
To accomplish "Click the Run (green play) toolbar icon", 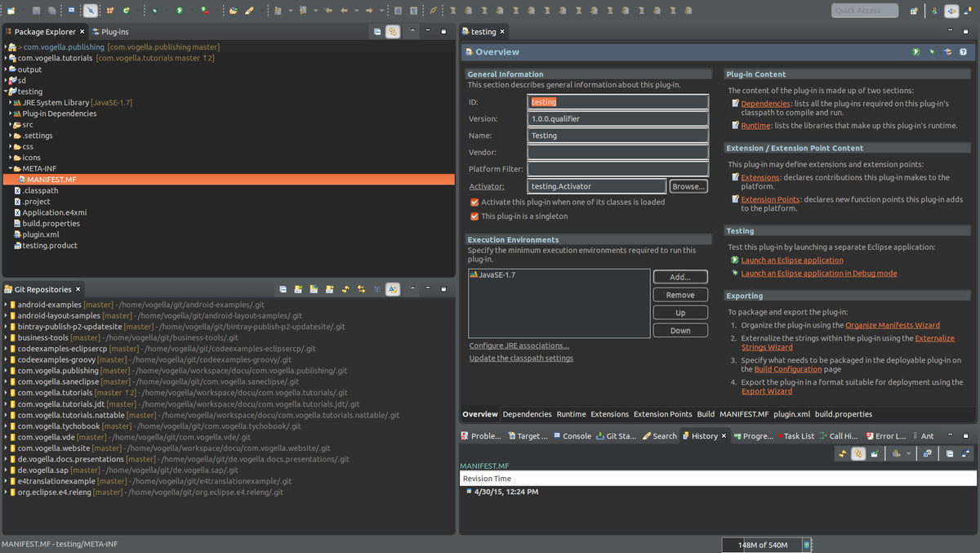I will pyautogui.click(x=179, y=11).
